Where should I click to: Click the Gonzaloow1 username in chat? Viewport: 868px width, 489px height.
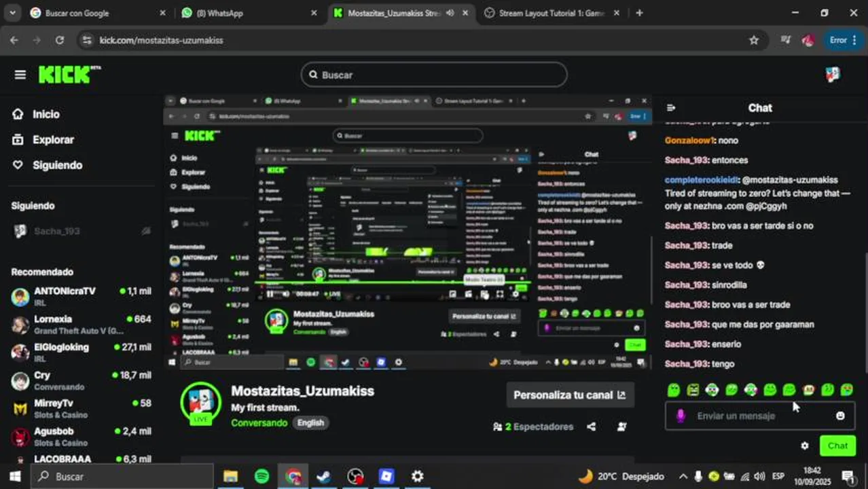[689, 141]
